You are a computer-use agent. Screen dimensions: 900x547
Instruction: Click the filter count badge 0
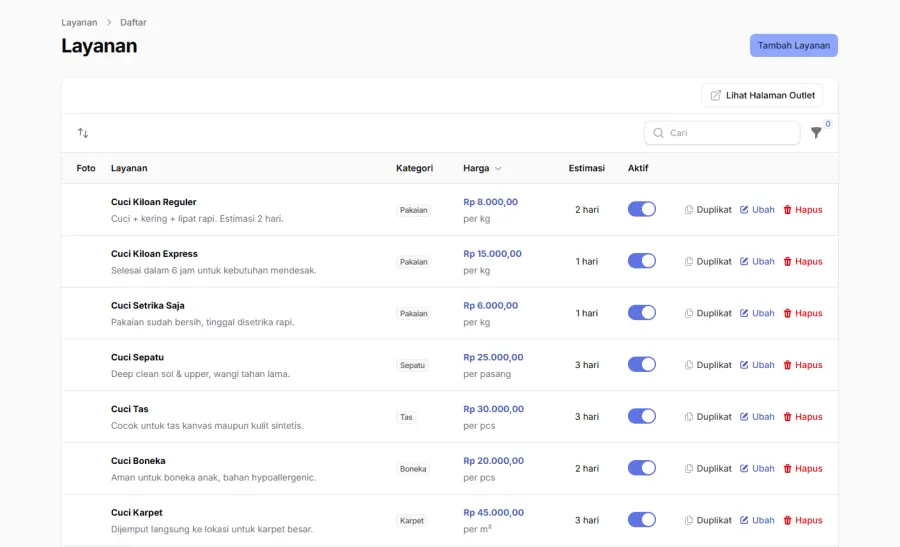tap(828, 124)
